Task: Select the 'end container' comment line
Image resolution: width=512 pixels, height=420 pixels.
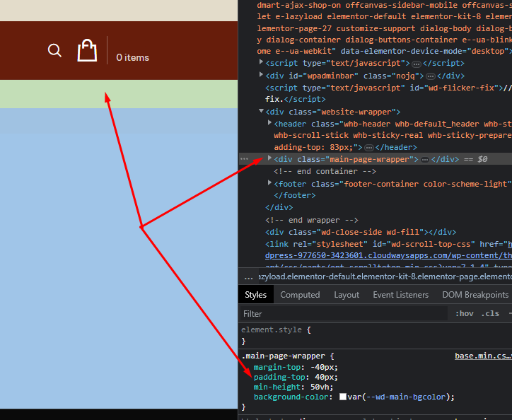Action: [325, 171]
